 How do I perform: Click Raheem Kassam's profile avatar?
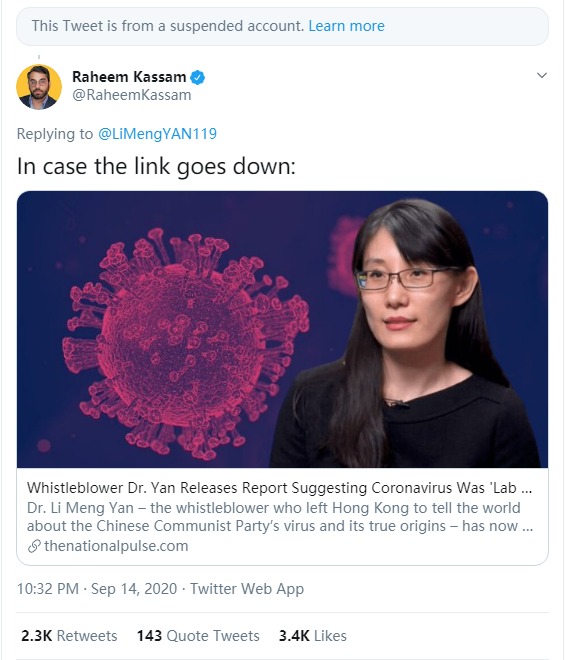[x=39, y=87]
